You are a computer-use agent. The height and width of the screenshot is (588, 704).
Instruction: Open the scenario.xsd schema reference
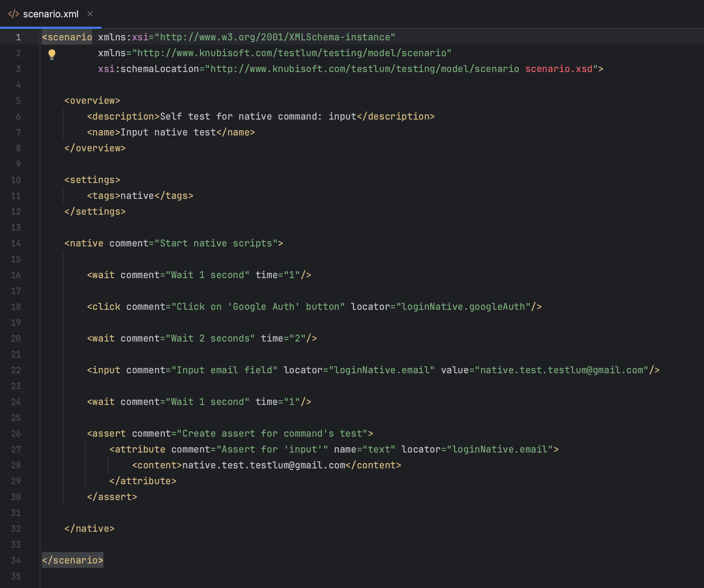pyautogui.click(x=558, y=69)
